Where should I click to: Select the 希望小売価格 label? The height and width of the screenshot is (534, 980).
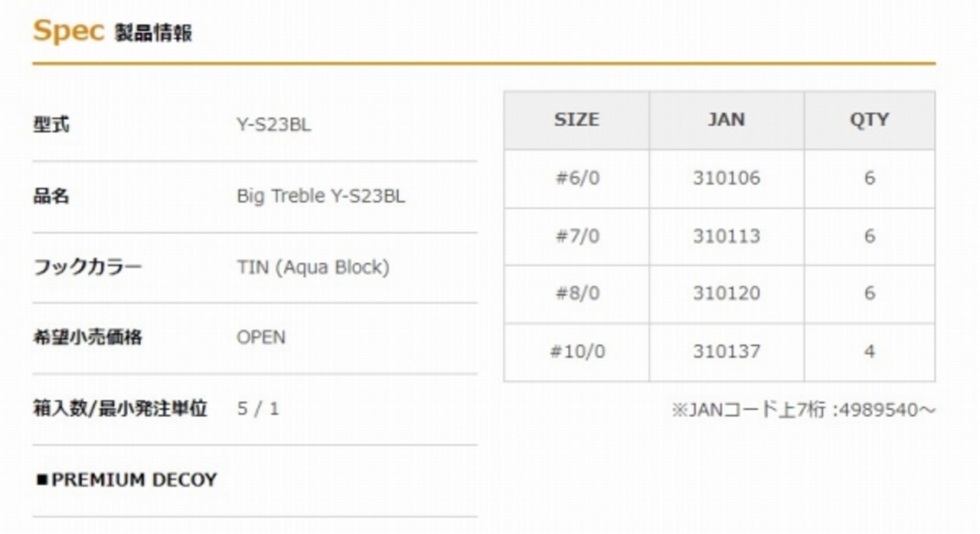87,337
